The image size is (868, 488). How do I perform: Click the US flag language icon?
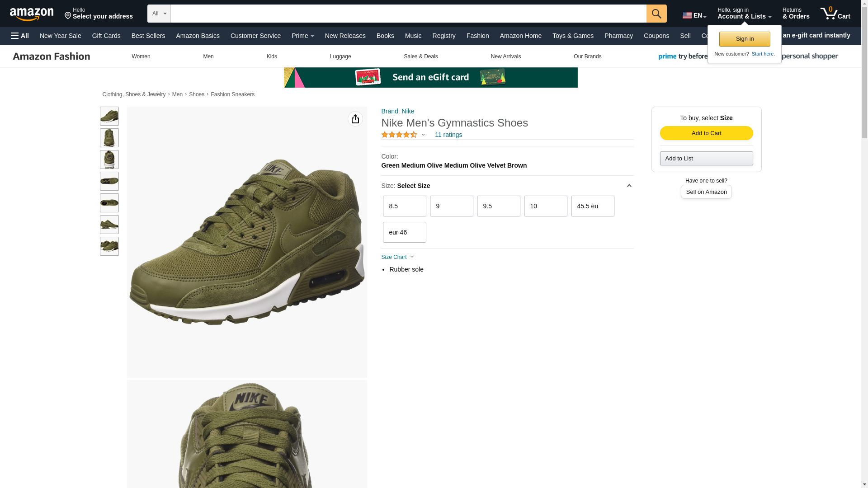pos(687,15)
